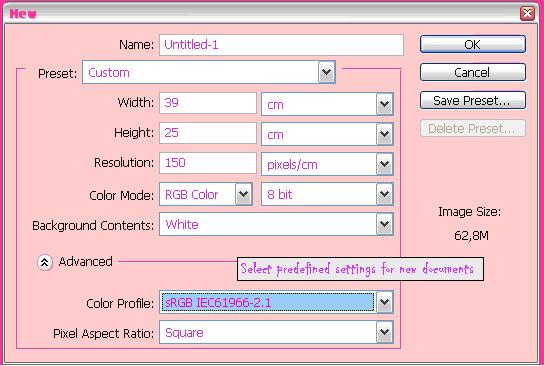
Task: Click the Pixel Aspect Ratio: label
Action: coord(103,333)
